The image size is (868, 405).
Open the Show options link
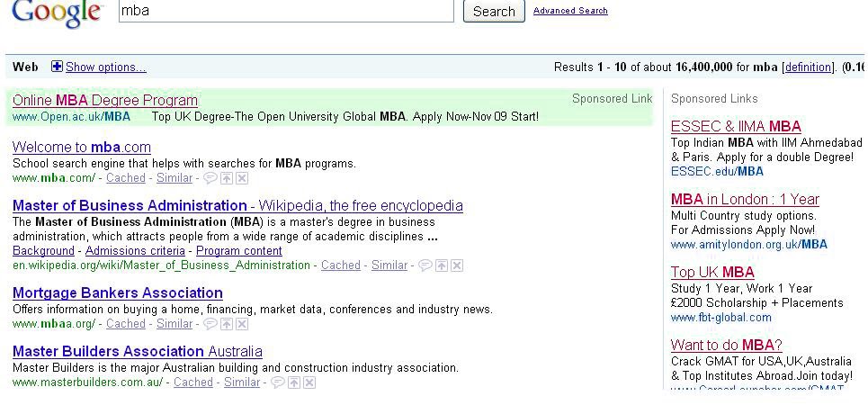coord(106,67)
